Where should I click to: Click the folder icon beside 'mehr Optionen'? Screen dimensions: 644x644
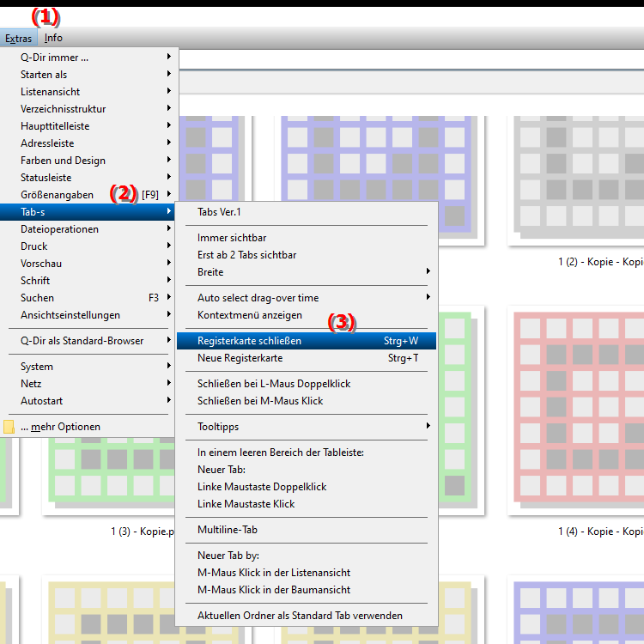9,427
